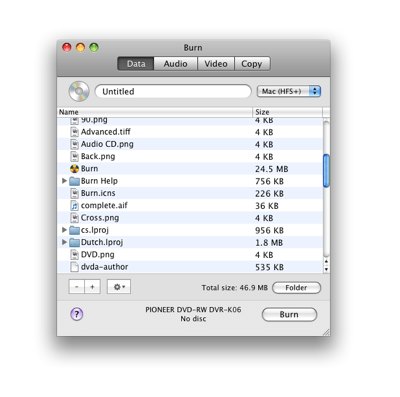Select the complete.aif audio file icon

tap(75, 206)
